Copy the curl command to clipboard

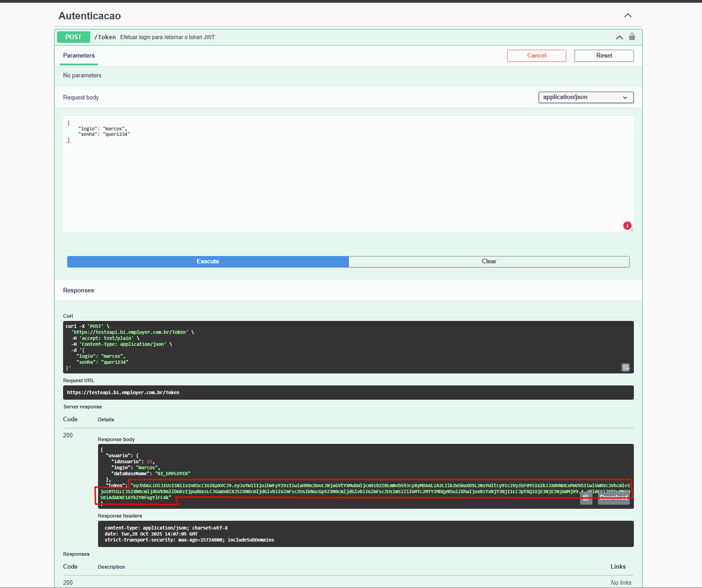point(626,367)
